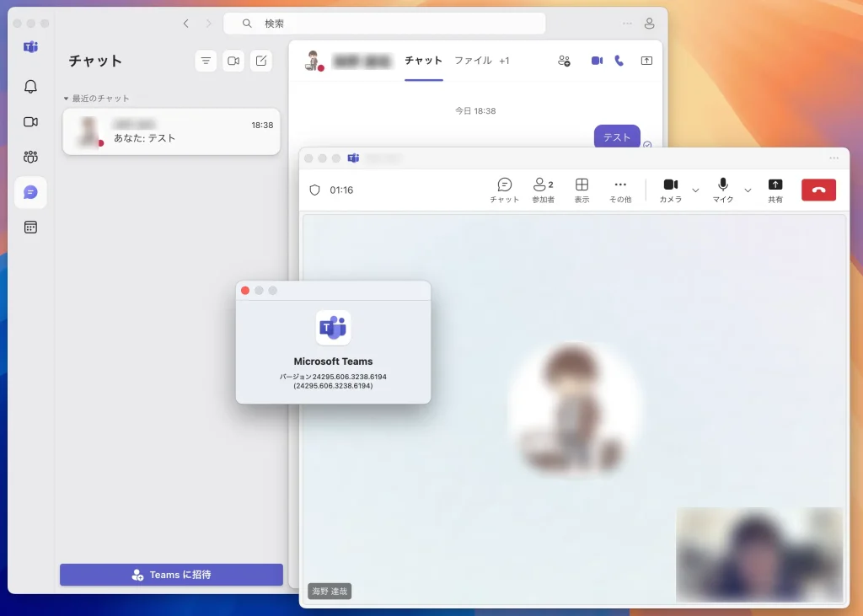The image size is (863, 616).
Task: Select the Chat icon in sidebar
Action: point(31,192)
